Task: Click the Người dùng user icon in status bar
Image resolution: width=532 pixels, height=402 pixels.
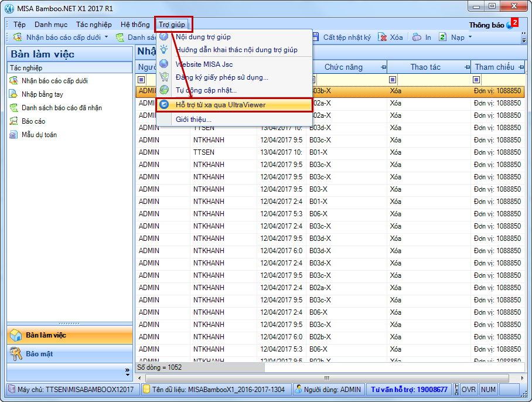Action: (298, 389)
